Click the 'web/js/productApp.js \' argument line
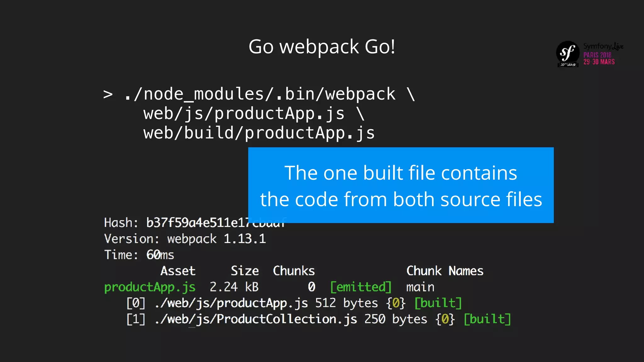Viewport: 644px width, 362px height. pos(254,113)
